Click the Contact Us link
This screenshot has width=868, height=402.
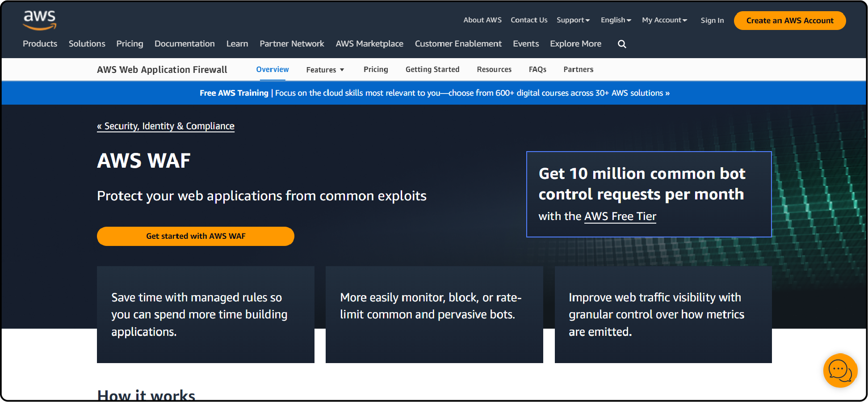(x=529, y=20)
